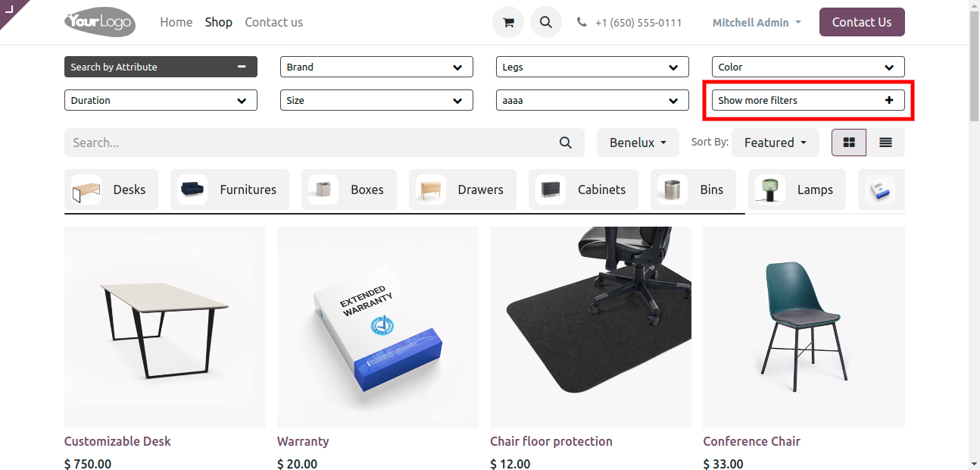Click the purple Contact Us button
Image resolution: width=980 pixels, height=470 pixels.
862,22
